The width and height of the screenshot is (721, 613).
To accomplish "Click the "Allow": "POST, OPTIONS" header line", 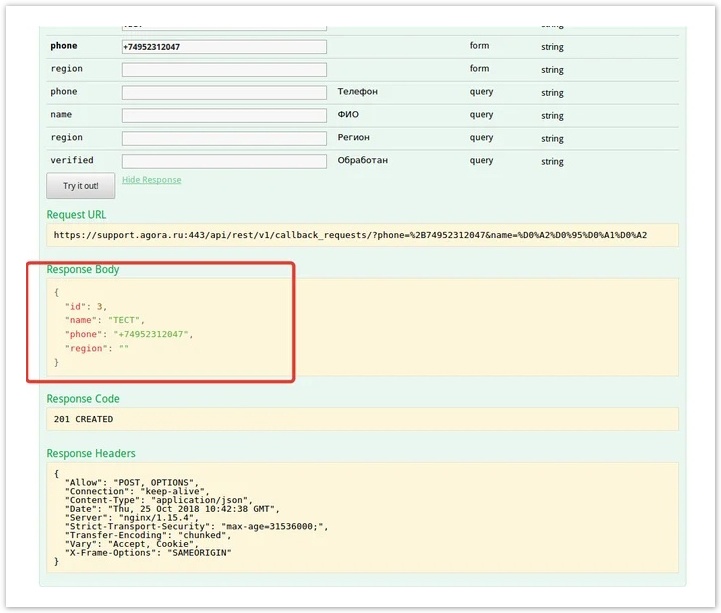I will pos(132,482).
